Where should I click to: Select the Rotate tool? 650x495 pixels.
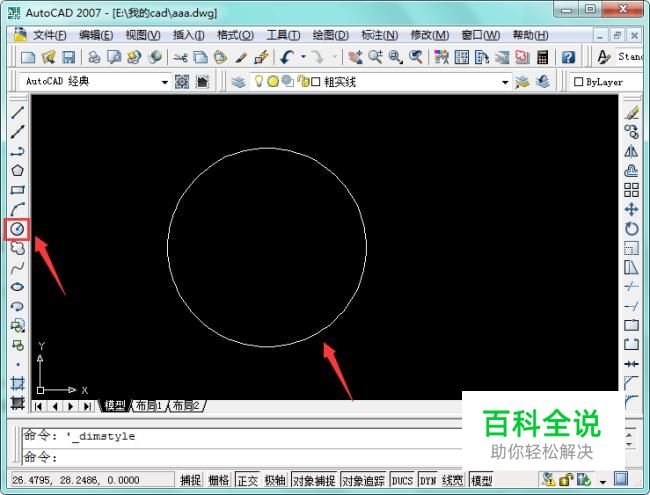(632, 229)
